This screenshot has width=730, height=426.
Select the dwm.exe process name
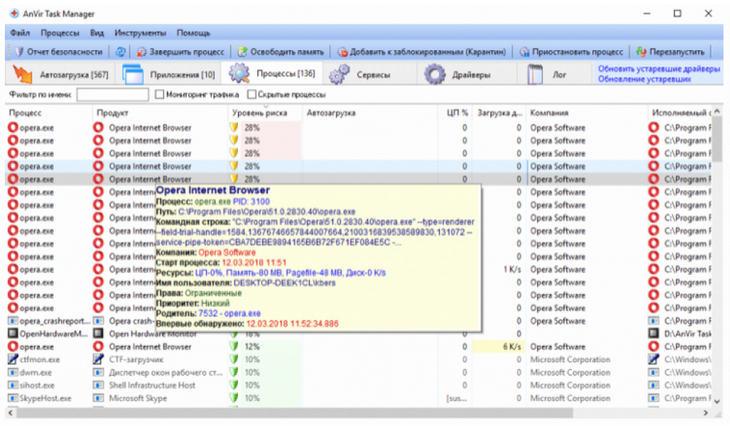[x=36, y=372]
